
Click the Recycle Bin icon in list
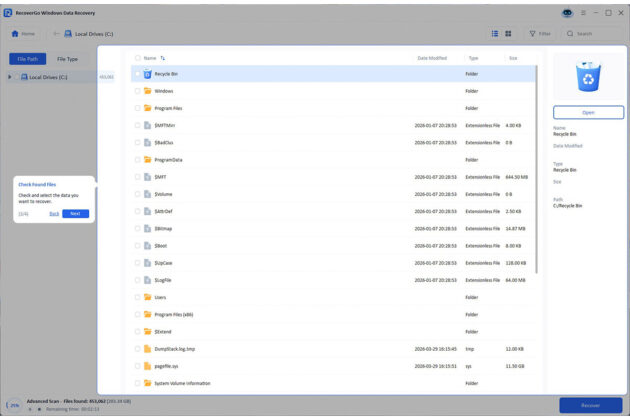[x=147, y=74]
